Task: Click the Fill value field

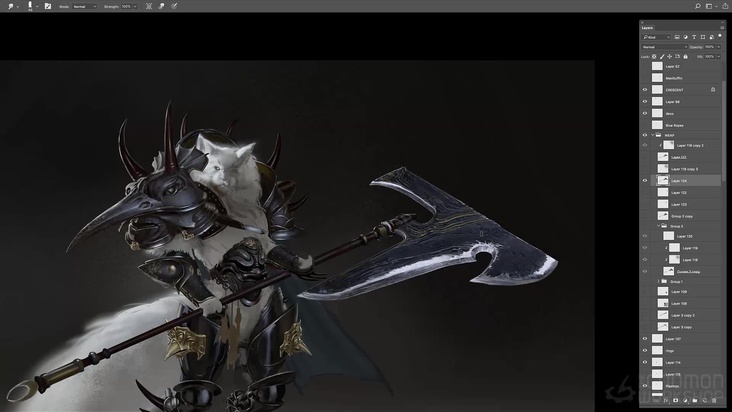Action: [710, 56]
